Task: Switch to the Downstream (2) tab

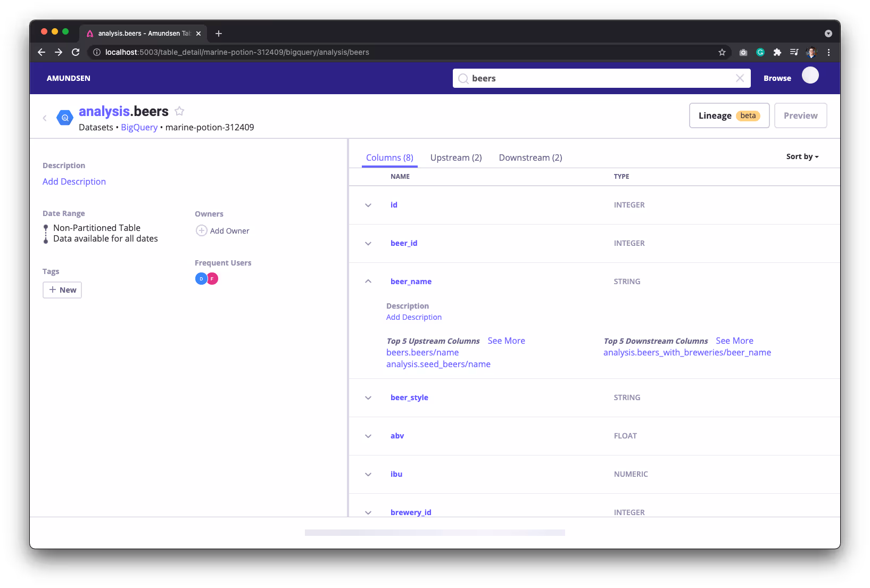Action: (531, 158)
